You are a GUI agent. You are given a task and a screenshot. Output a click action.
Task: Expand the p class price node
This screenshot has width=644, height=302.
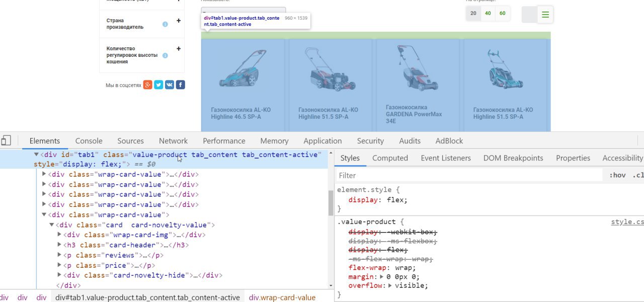click(x=59, y=265)
